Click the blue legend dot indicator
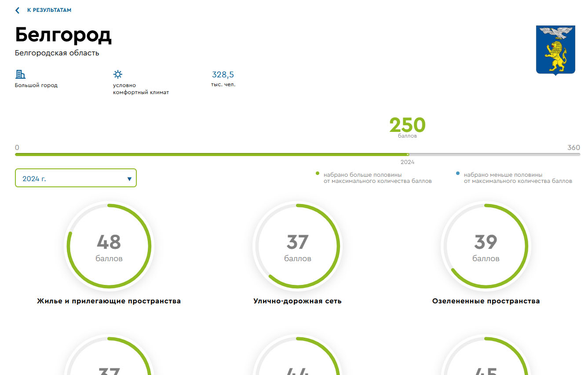This screenshot has height=375, width=588. click(458, 174)
